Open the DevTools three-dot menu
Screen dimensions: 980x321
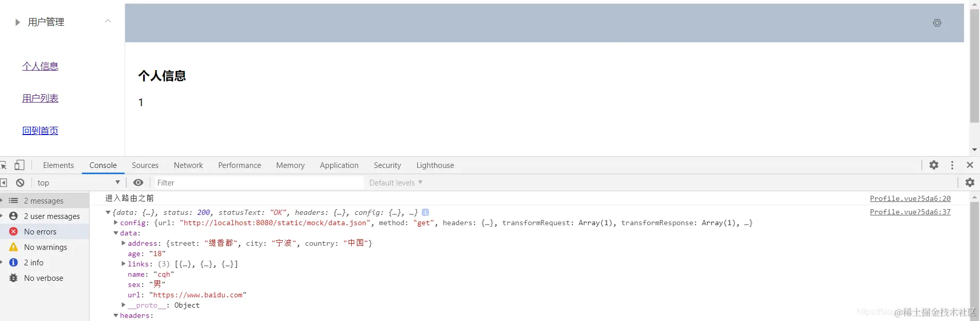coord(952,165)
